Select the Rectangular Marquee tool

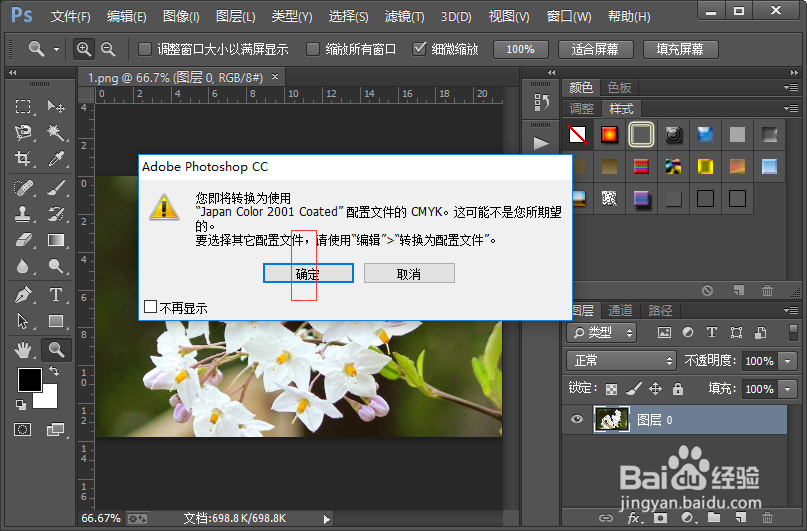23,107
